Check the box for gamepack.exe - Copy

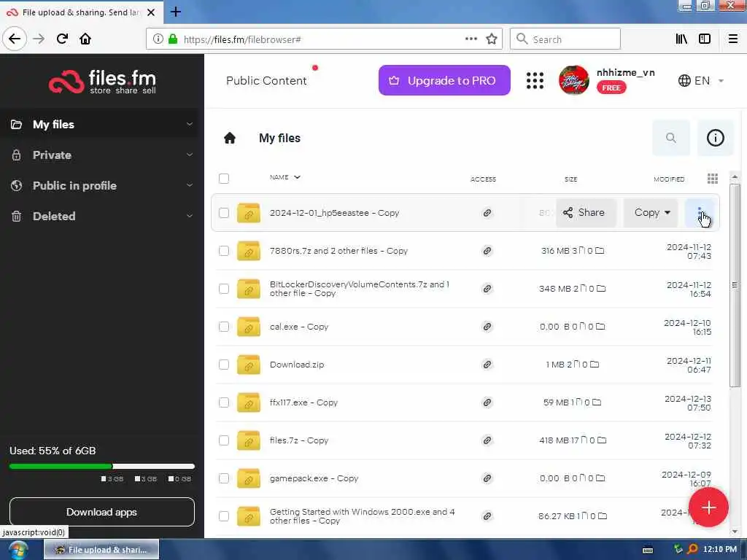tap(224, 478)
